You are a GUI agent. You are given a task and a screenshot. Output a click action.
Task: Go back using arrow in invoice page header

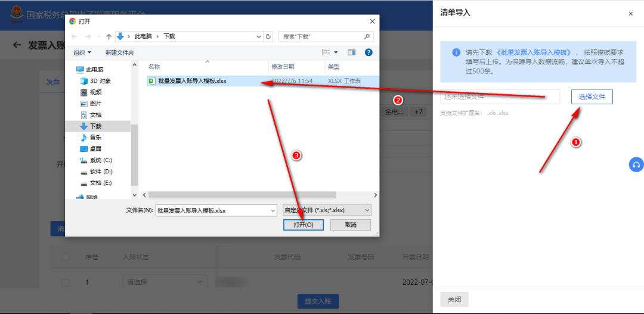pyautogui.click(x=17, y=45)
